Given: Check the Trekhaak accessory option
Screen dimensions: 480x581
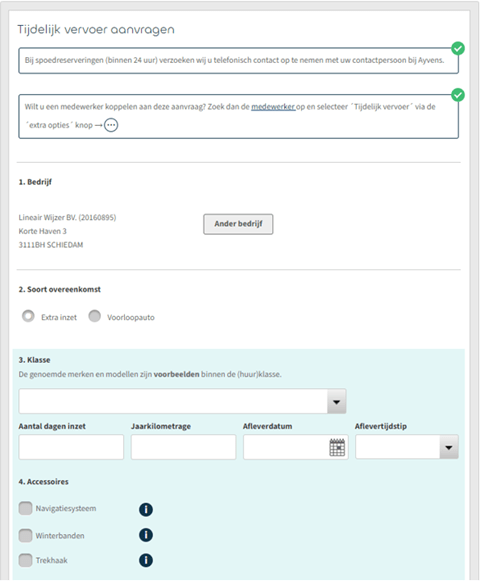Looking at the screenshot, I should [25, 560].
